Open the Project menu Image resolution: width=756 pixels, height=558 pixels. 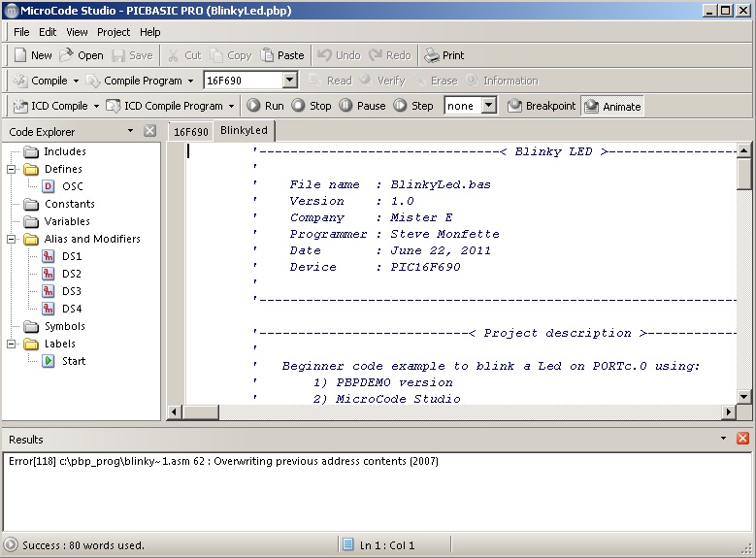tap(114, 32)
